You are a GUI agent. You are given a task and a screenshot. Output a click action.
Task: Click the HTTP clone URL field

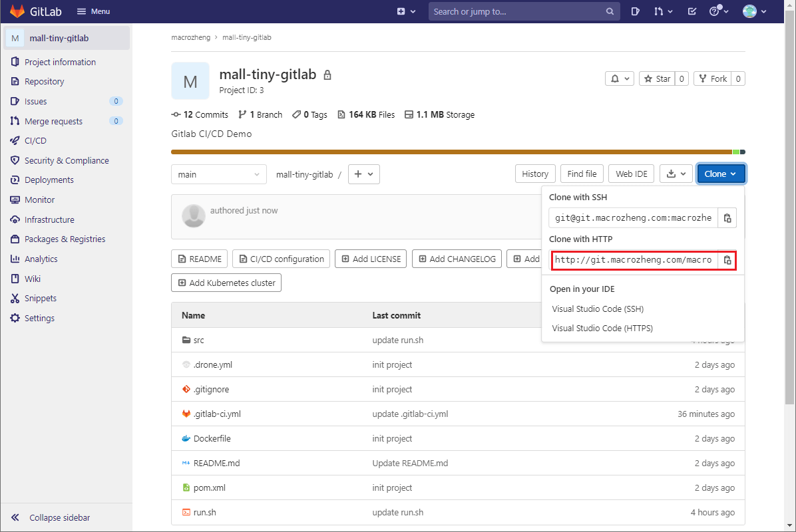point(634,260)
